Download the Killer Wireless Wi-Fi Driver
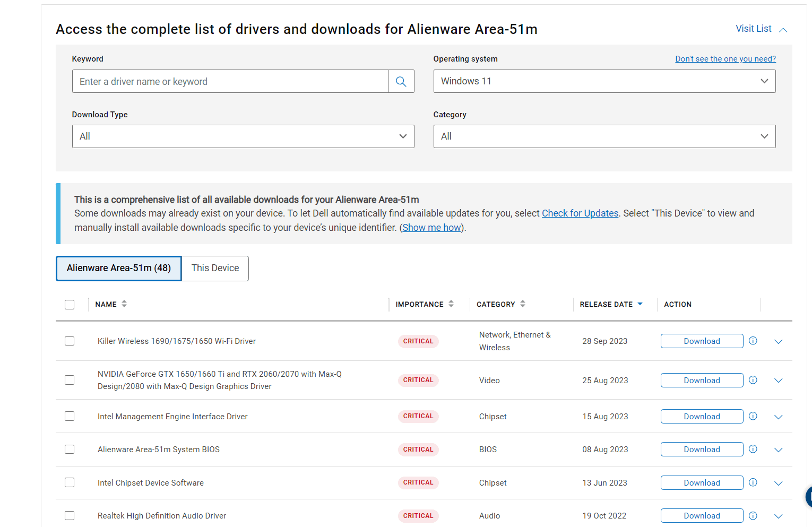Image resolution: width=812 pixels, height=527 pixels. coord(702,341)
